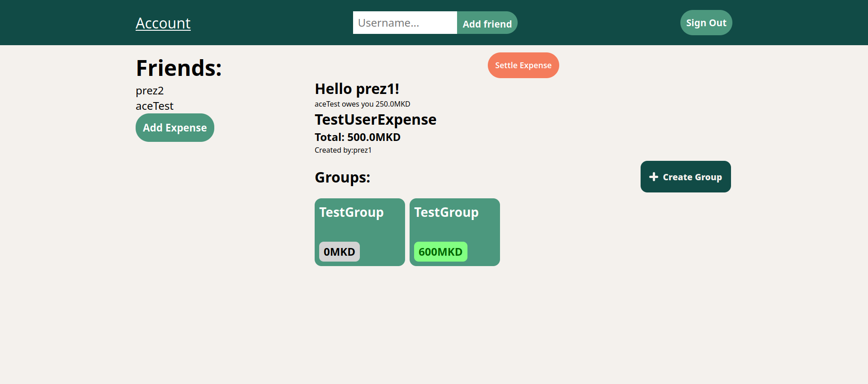Hit the orange Settle Expense button
This screenshot has height=384, width=868.
(523, 66)
